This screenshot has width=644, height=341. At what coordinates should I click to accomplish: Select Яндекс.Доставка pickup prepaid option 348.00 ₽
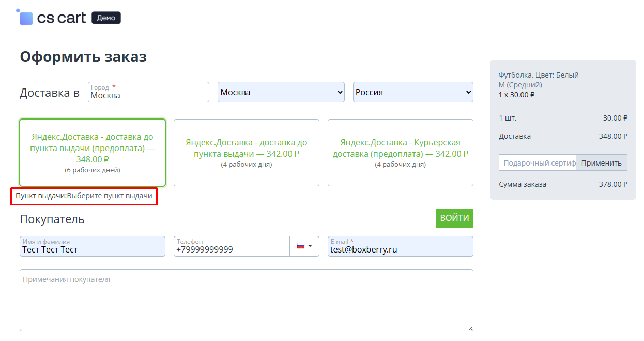(x=93, y=153)
